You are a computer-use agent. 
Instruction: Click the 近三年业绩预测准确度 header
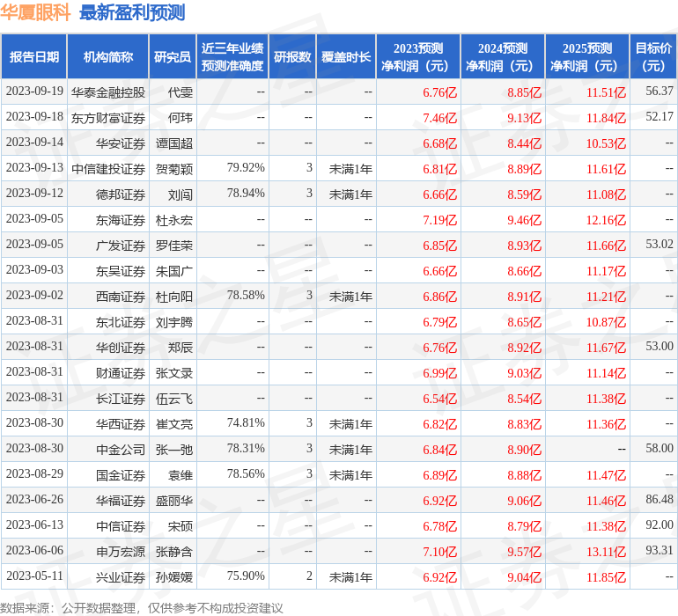tap(232, 57)
